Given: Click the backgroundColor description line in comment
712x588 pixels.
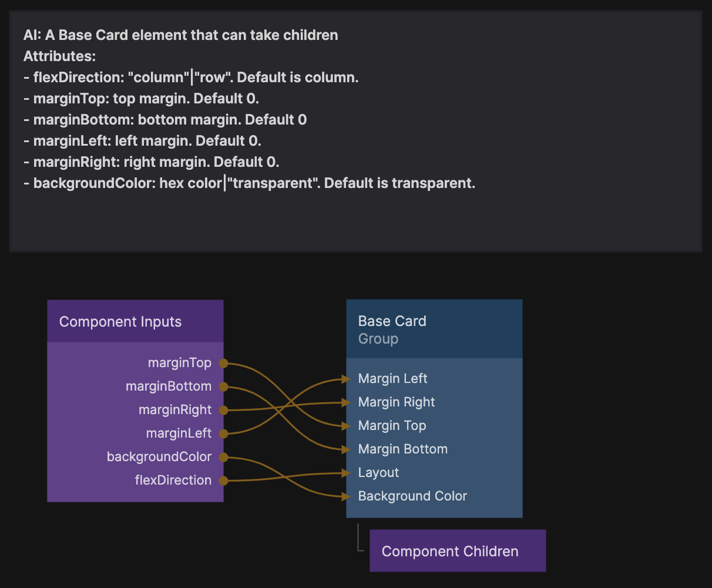Looking at the screenshot, I should [250, 183].
